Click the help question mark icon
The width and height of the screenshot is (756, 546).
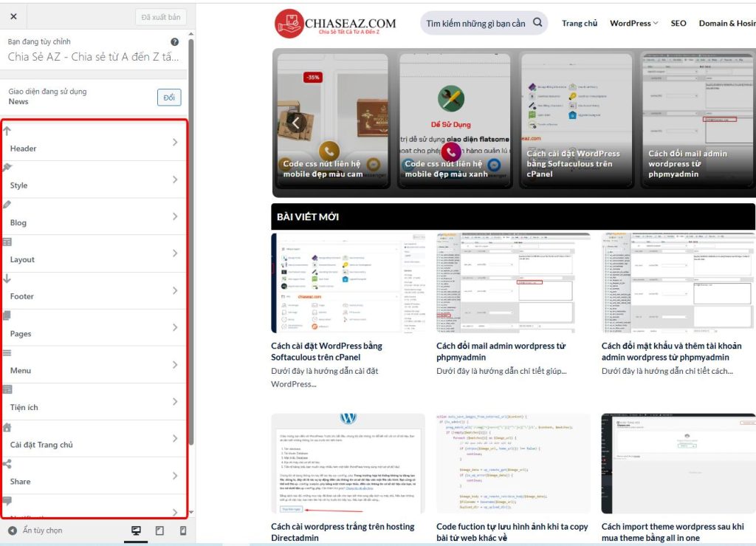[173, 41]
